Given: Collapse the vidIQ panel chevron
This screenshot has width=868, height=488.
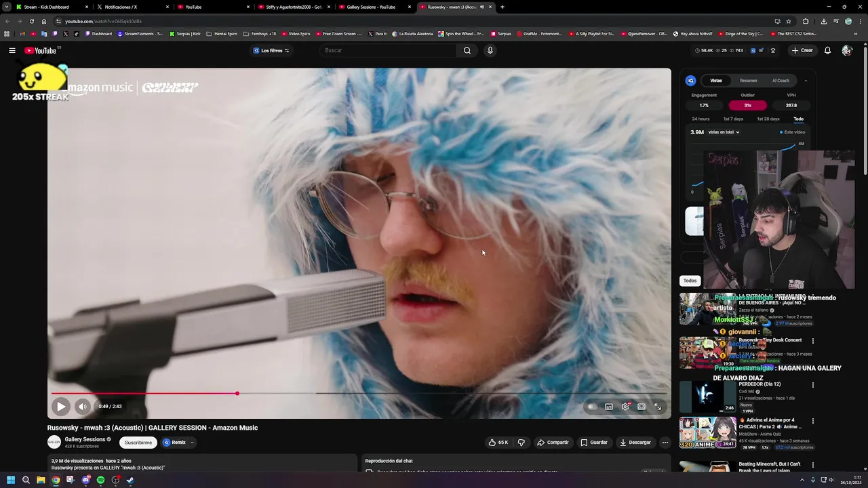Looking at the screenshot, I should pyautogui.click(x=806, y=81).
